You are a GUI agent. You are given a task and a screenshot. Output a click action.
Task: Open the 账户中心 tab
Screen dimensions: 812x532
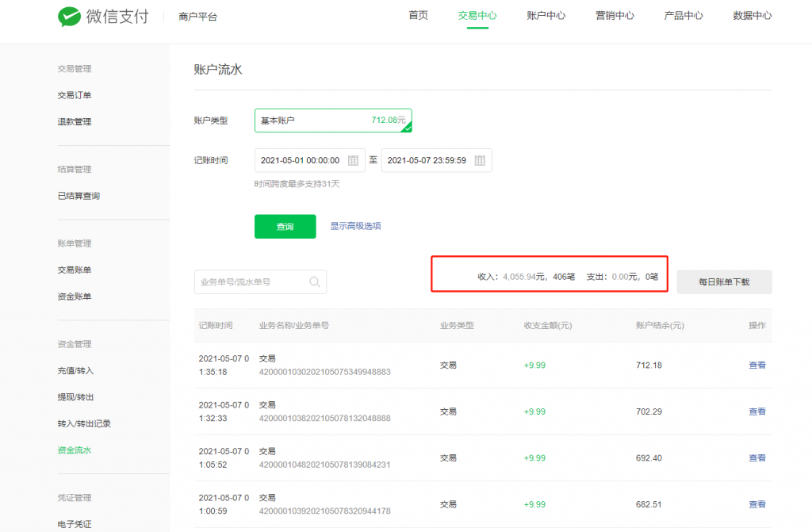[546, 14]
